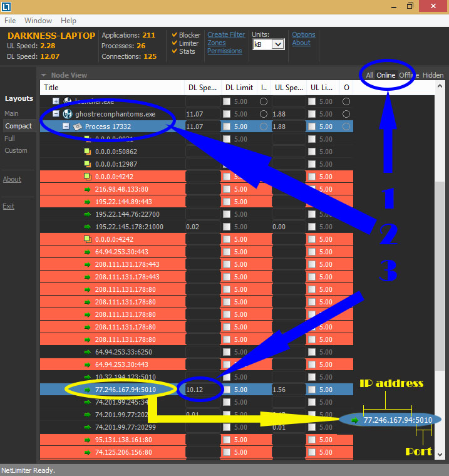The image size is (449, 476).
Task: Click the ghostreconphantoms.exe application icon
Action: 67,114
